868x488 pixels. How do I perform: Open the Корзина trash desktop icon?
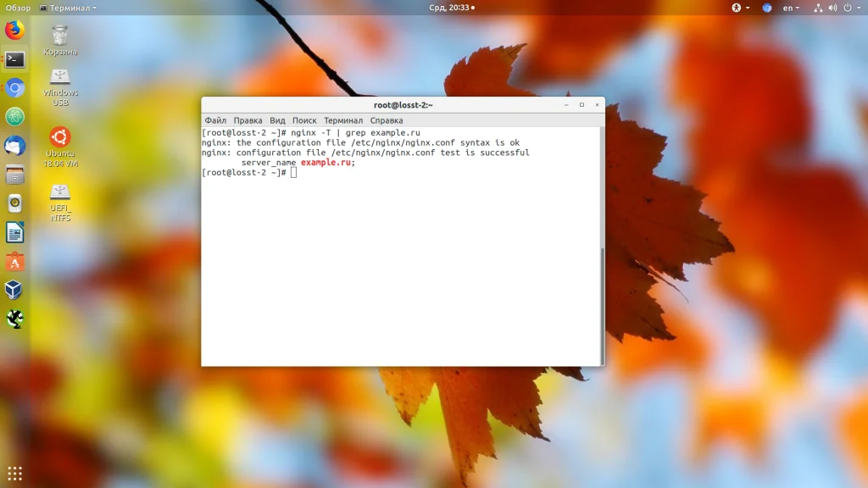60,41
